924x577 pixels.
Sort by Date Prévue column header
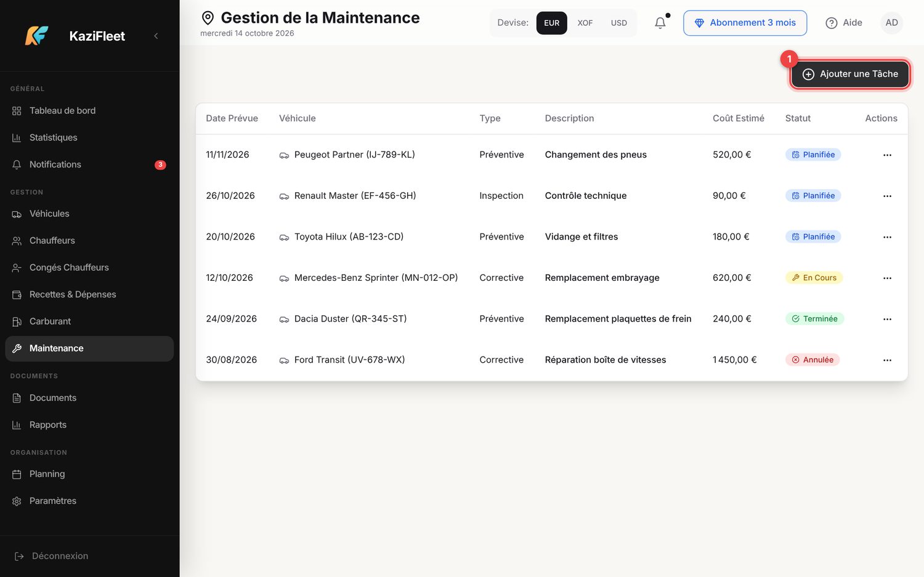pos(232,118)
